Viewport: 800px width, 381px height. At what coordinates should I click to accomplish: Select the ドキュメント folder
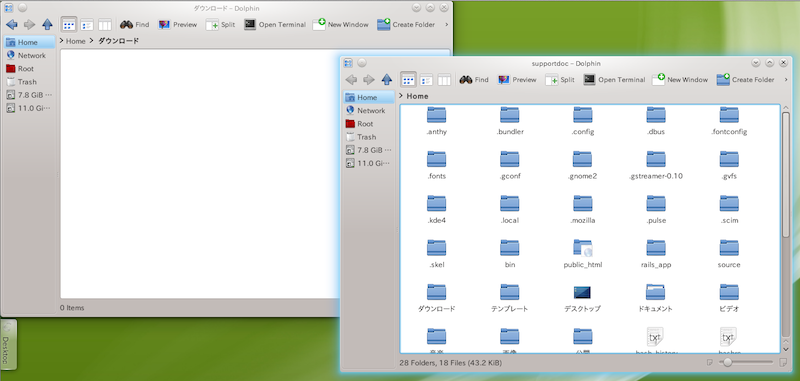coord(656,298)
